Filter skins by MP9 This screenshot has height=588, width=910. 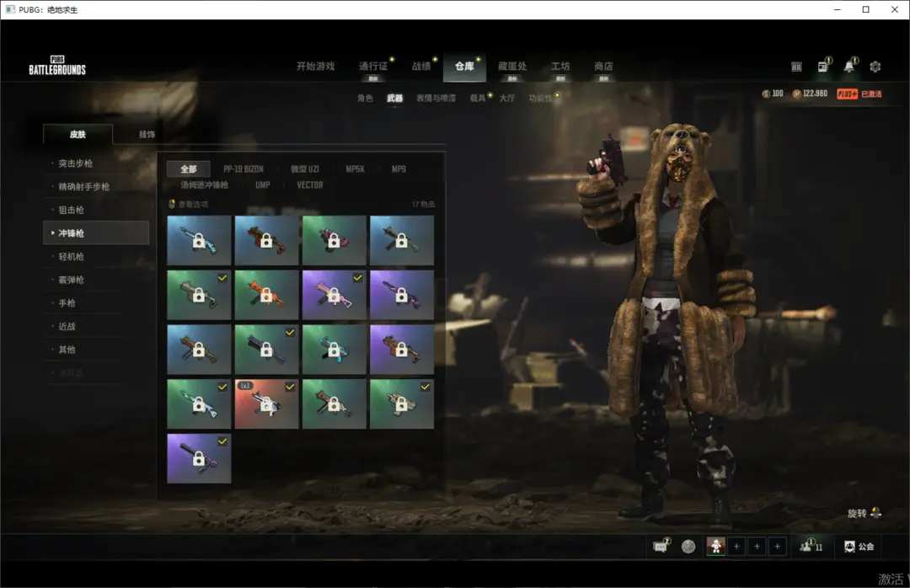pyautogui.click(x=399, y=169)
